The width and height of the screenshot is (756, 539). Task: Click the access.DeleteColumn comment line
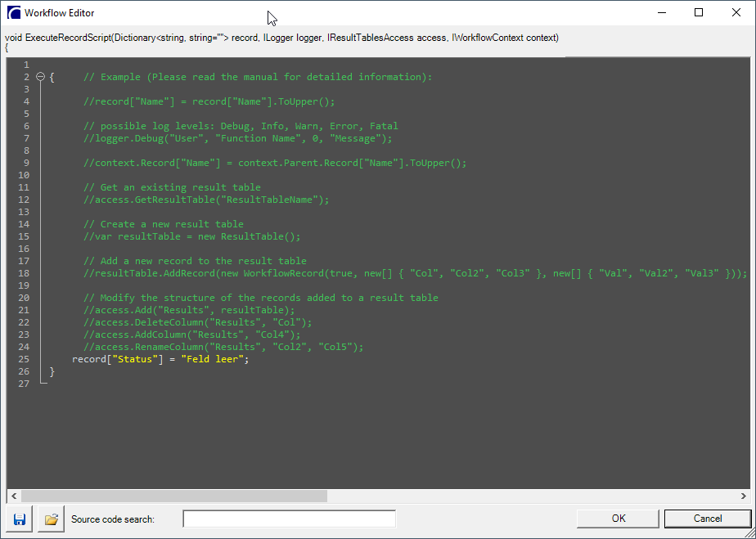click(198, 322)
